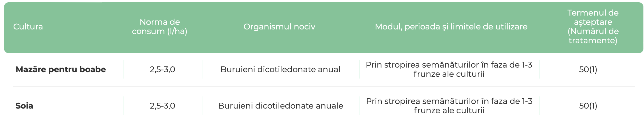Click the Soia row label
The width and height of the screenshot is (644, 123).
(x=24, y=106)
